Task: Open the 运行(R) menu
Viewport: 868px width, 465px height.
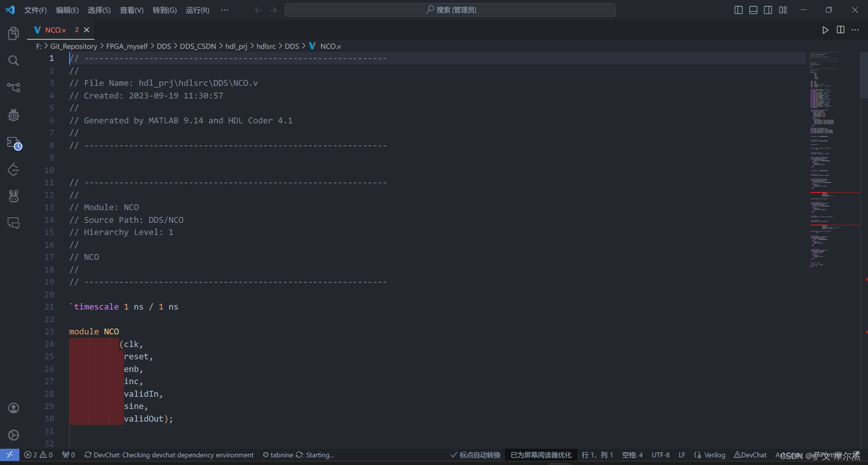Action: pos(198,10)
